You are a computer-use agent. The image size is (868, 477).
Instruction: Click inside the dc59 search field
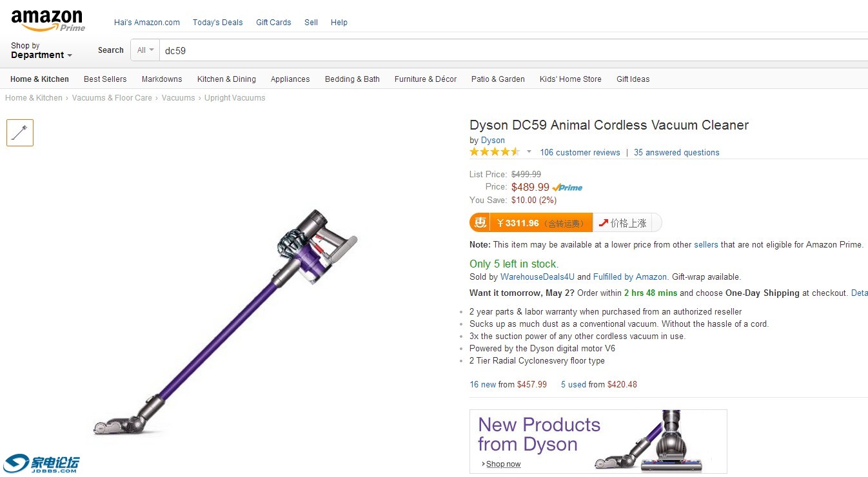[x=258, y=50]
